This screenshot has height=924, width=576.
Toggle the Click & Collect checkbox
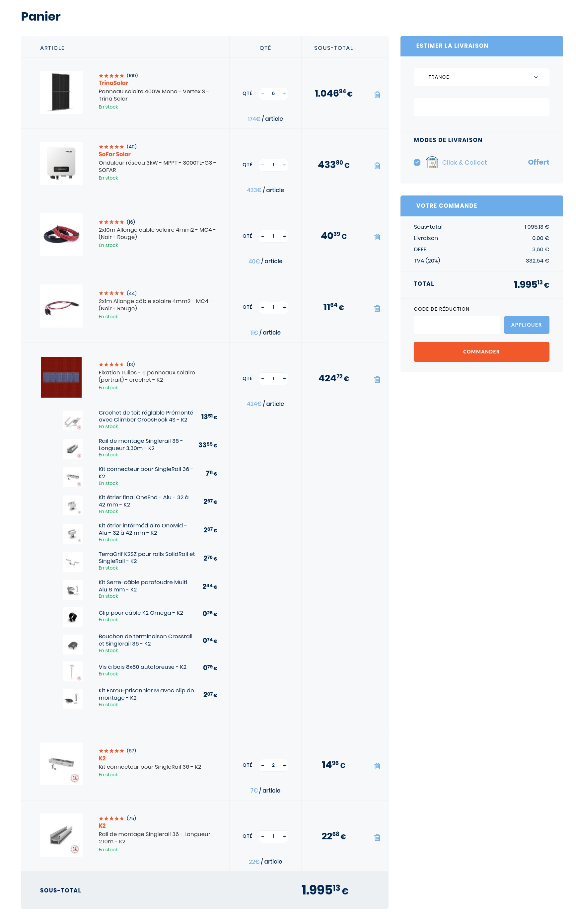click(x=417, y=162)
